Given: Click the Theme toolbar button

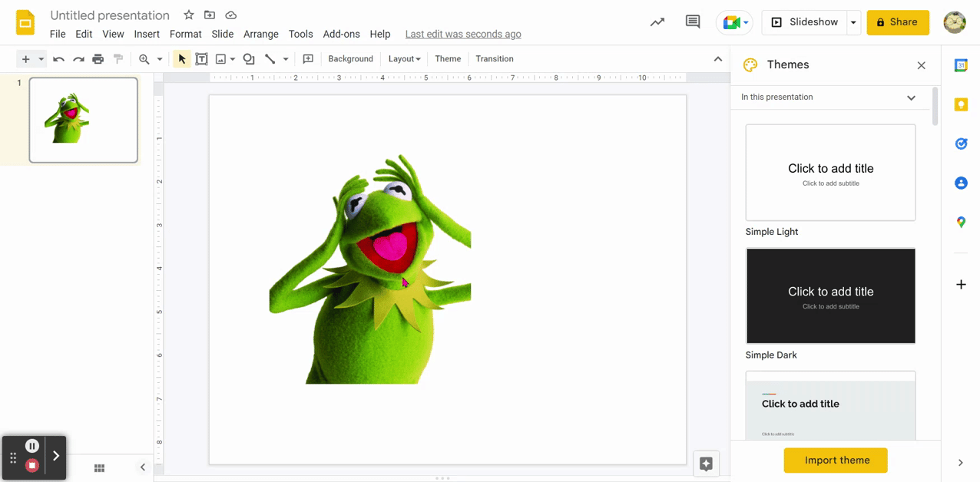Looking at the screenshot, I should pos(448,59).
